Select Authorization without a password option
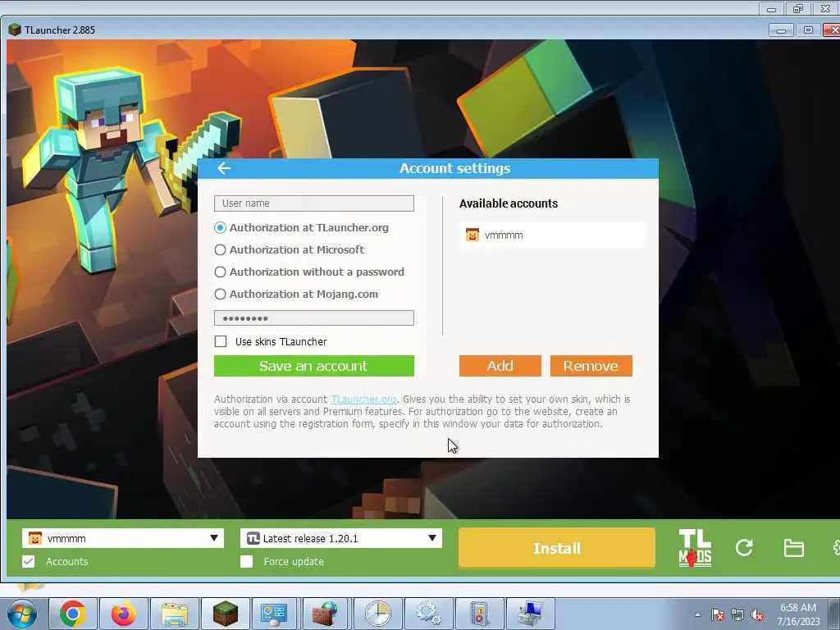 [220, 272]
